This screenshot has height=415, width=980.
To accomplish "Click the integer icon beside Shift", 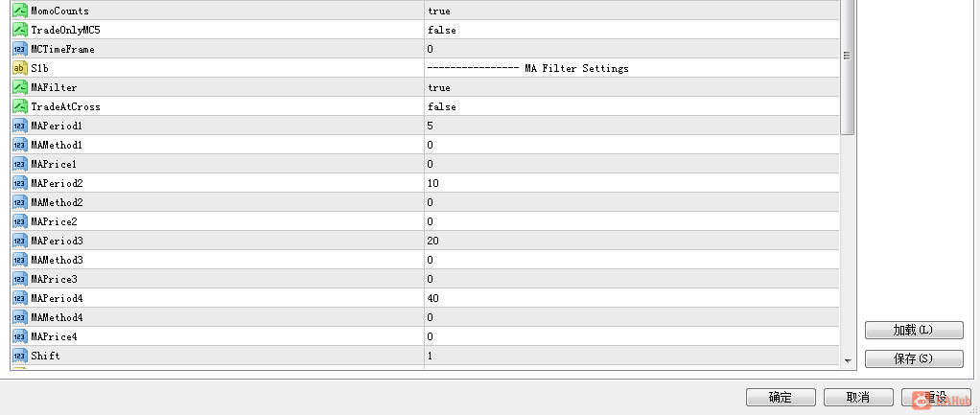I will point(20,356).
